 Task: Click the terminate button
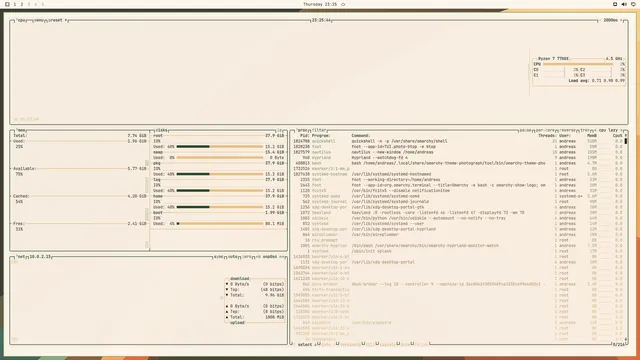[x=351, y=344]
